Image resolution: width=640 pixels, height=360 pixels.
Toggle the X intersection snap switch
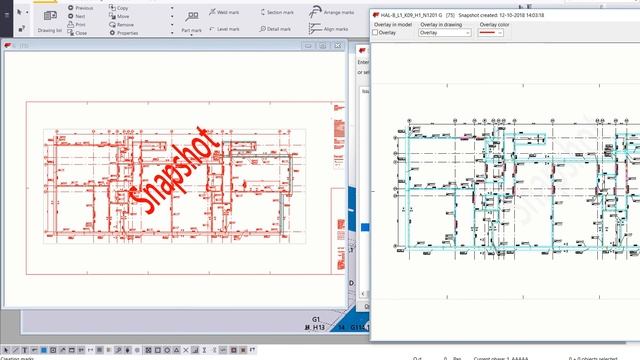tap(186, 350)
